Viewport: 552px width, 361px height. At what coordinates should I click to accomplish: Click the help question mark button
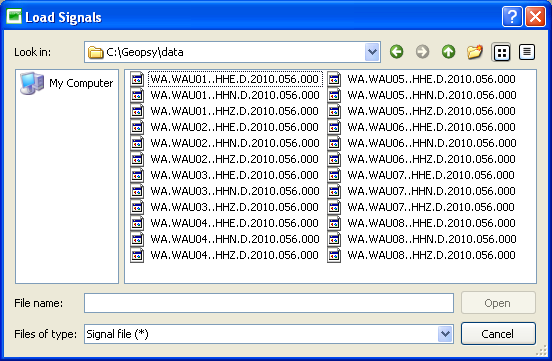pyautogui.click(x=512, y=17)
